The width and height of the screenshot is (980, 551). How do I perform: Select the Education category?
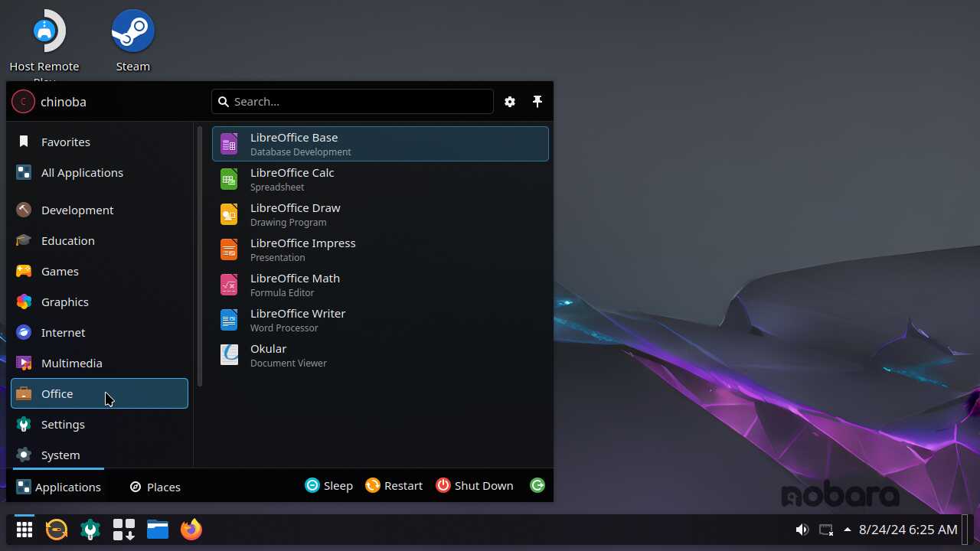(x=100, y=240)
